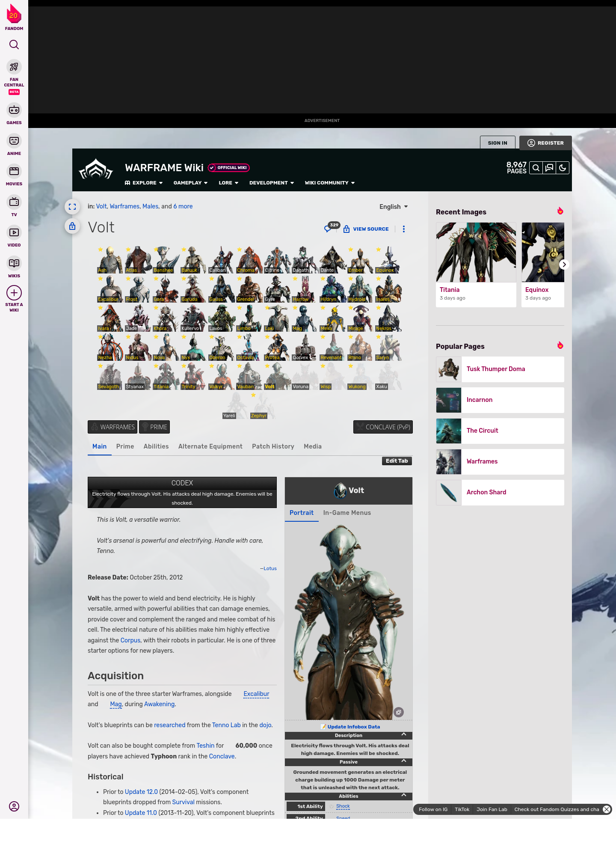Select the Rhino warframe icon
The height and width of the screenshot is (856, 616).
[360, 347]
